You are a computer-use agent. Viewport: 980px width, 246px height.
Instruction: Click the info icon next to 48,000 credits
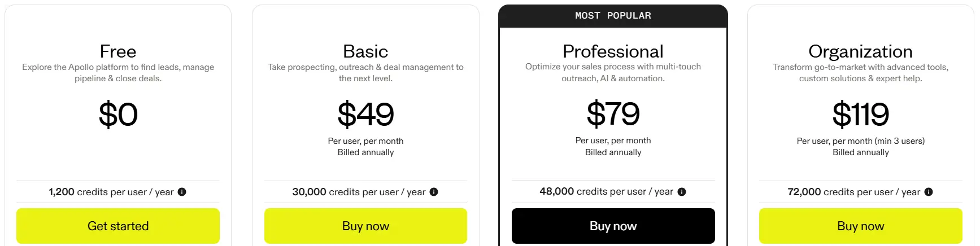[682, 192]
